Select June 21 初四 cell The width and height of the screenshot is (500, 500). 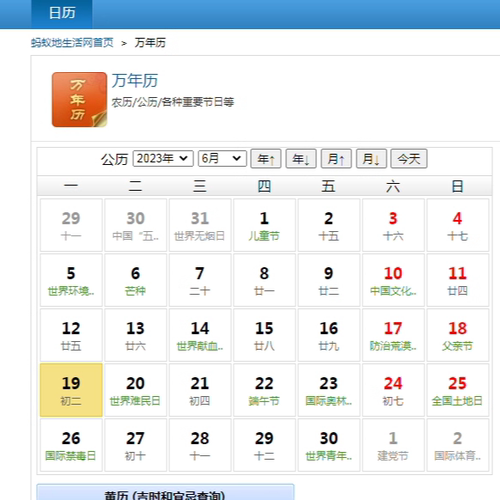pos(200,390)
